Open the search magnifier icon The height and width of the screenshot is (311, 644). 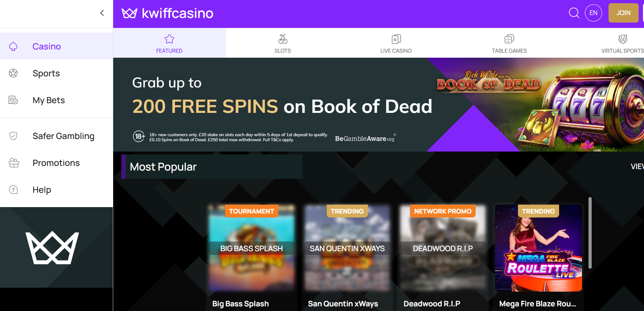[x=574, y=13]
